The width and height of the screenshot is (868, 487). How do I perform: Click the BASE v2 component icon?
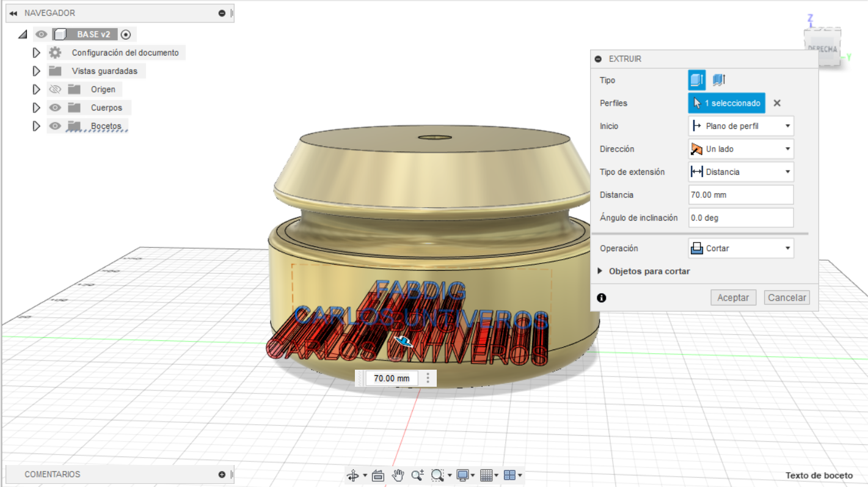[60, 34]
